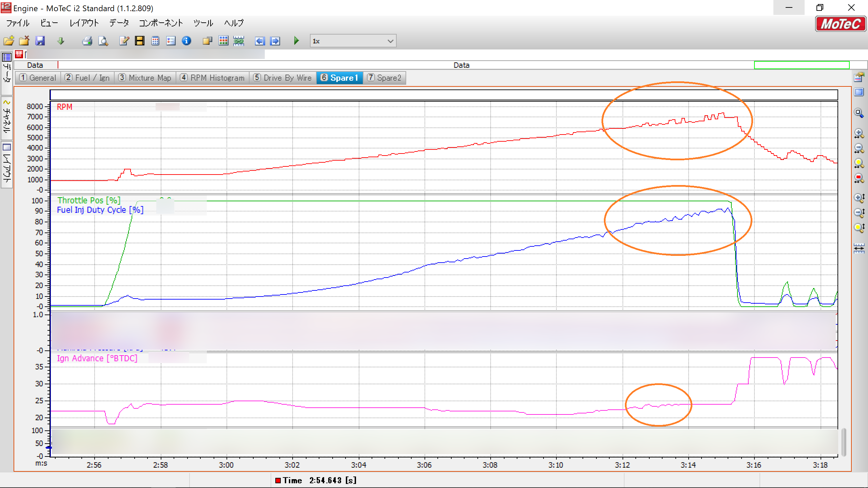Open the ファイル menu
This screenshot has height=488, width=868.
point(18,23)
